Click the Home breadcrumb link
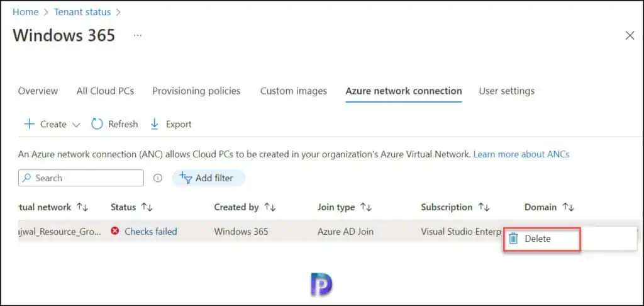The width and height of the screenshot is (644, 306). tap(25, 12)
